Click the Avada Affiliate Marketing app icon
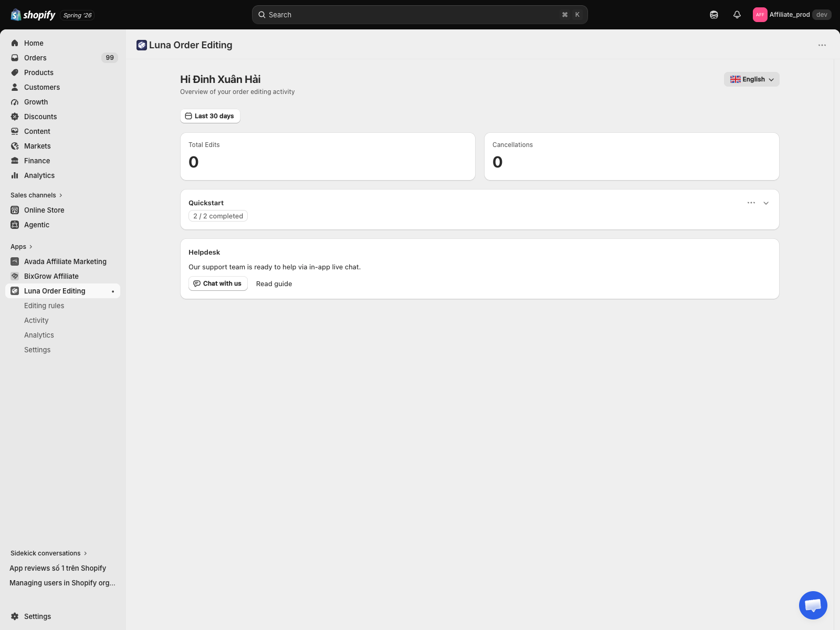The width and height of the screenshot is (840, 630). (x=15, y=261)
